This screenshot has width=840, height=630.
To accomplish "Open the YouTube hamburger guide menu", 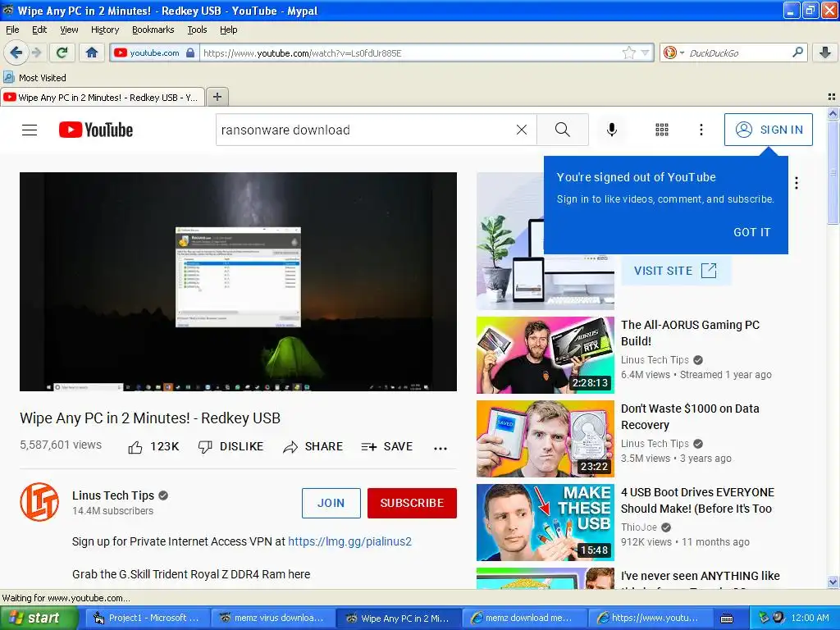I will (x=30, y=130).
